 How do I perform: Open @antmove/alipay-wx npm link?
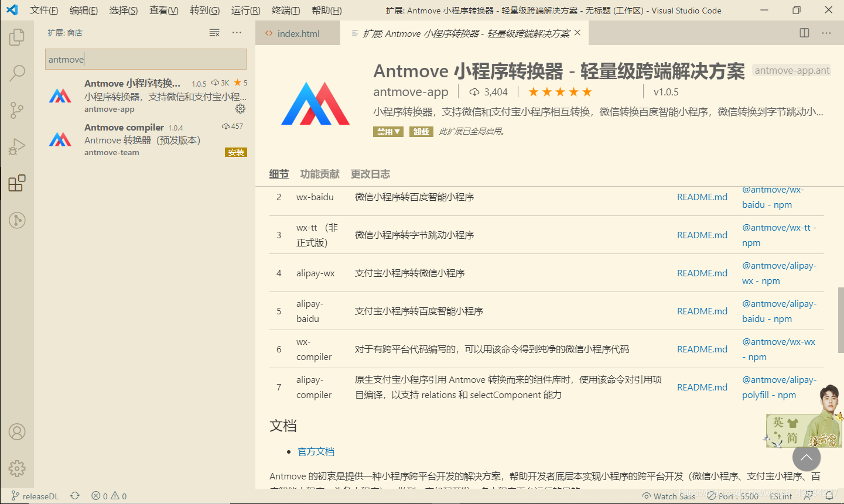779,273
